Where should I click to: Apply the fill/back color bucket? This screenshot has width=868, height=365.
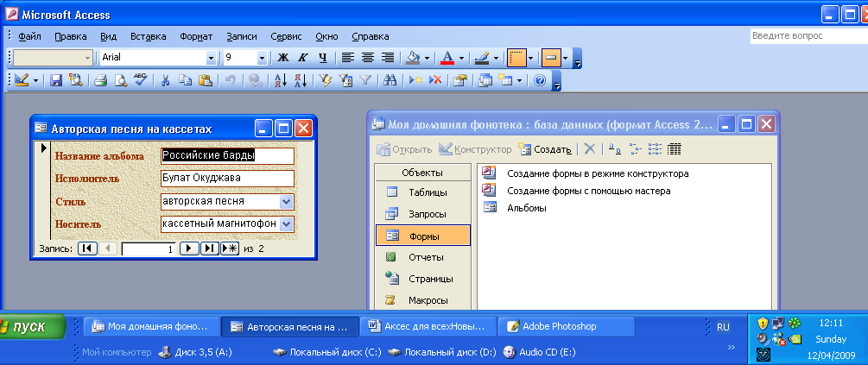tap(413, 58)
